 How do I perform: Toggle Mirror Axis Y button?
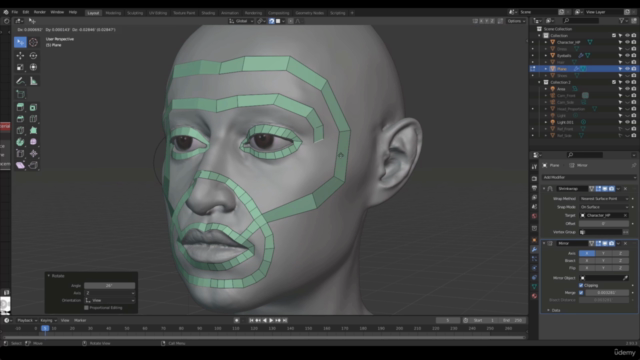(x=603, y=253)
